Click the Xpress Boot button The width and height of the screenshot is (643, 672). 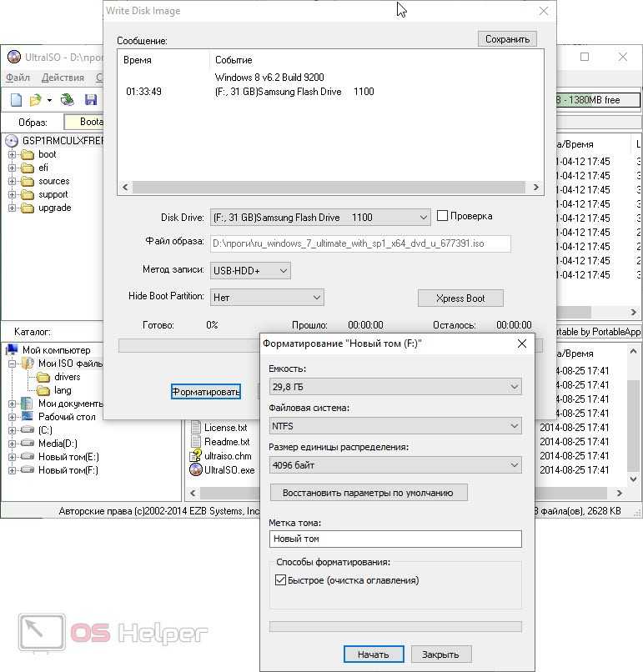tap(460, 298)
